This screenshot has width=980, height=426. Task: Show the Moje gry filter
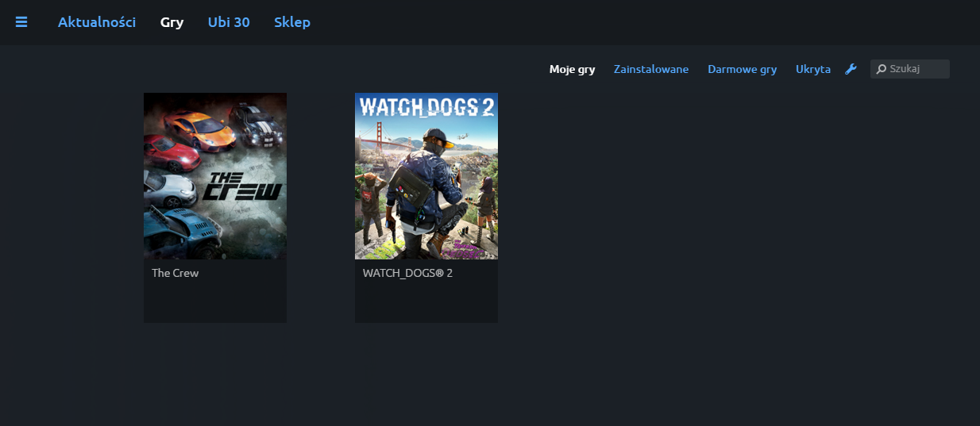(572, 69)
